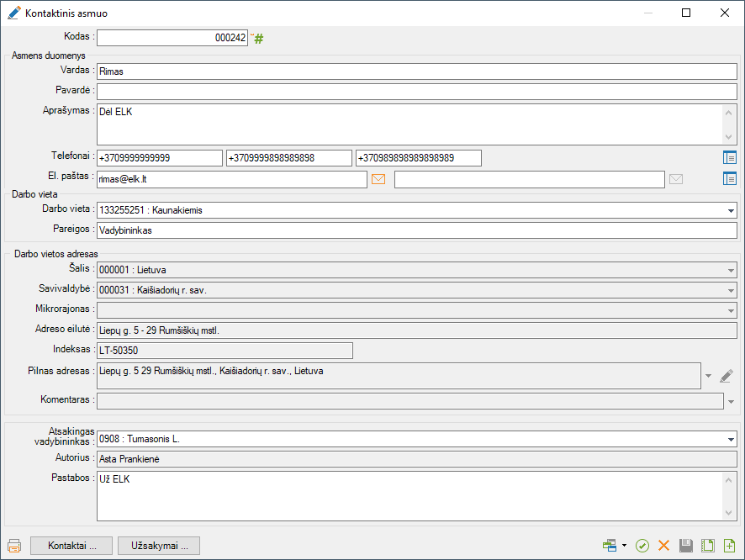Click the pencil icon to edit Pilnas adresas
745x560 pixels.
click(727, 376)
